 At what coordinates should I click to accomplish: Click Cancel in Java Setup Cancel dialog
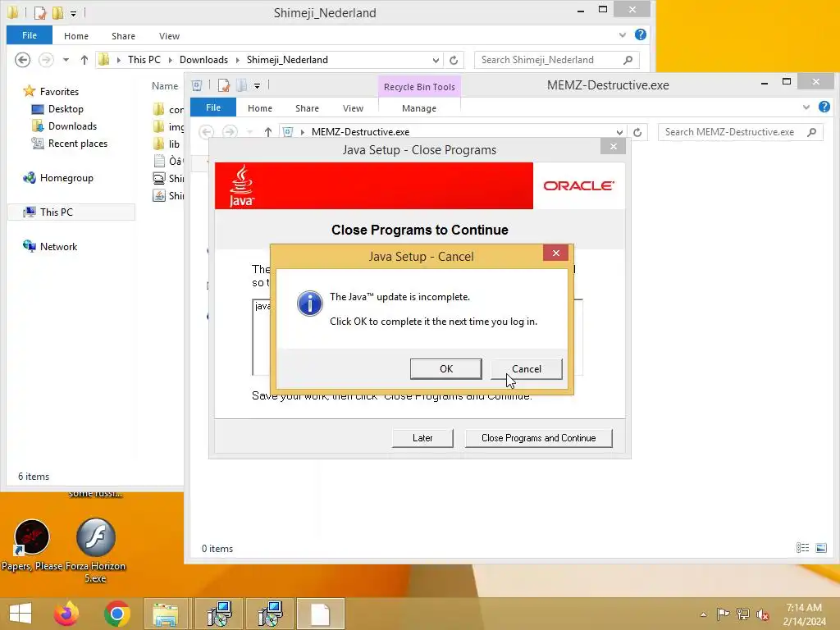click(526, 368)
